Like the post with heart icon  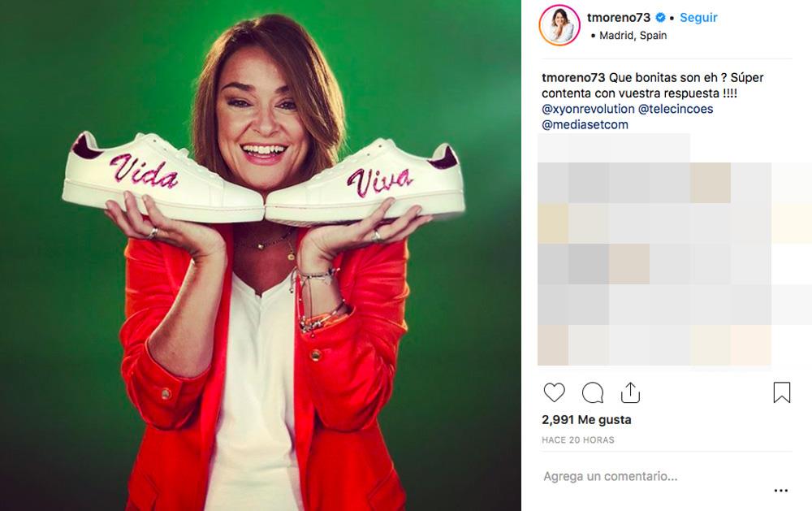pyautogui.click(x=554, y=393)
